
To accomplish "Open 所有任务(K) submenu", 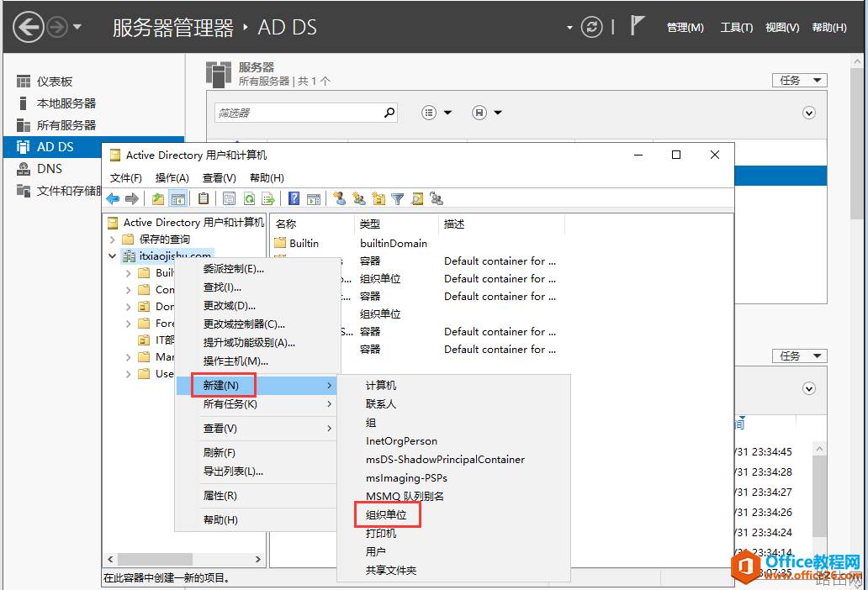I will 257,404.
